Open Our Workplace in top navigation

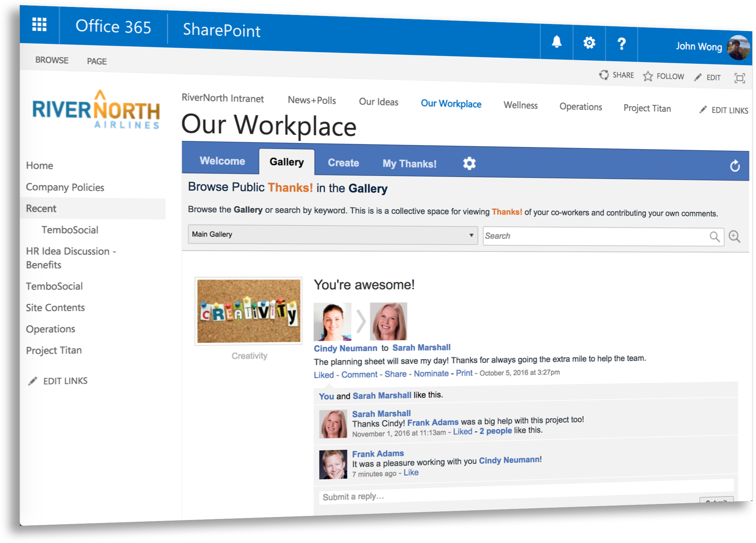451,103
